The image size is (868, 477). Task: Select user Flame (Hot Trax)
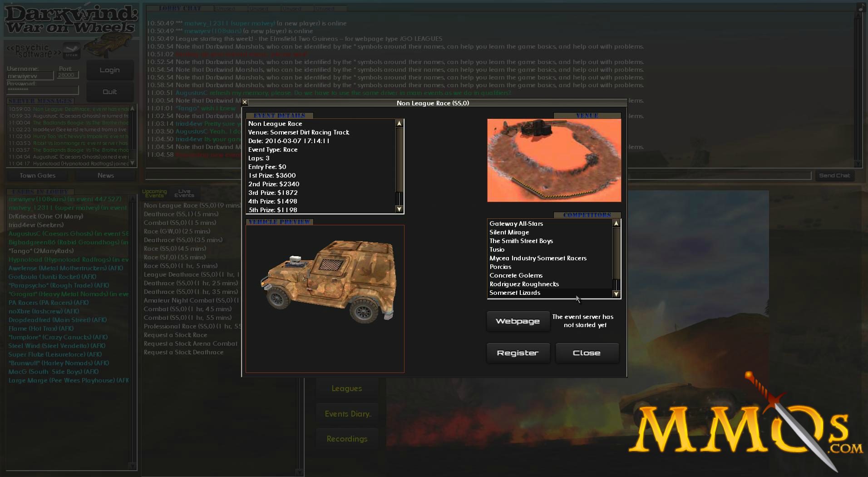click(41, 328)
